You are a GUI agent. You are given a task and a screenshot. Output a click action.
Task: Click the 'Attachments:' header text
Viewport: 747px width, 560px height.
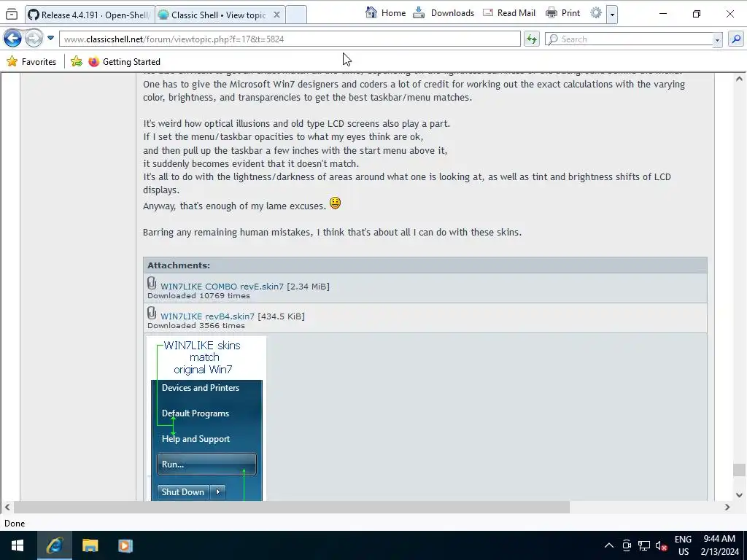(x=179, y=265)
